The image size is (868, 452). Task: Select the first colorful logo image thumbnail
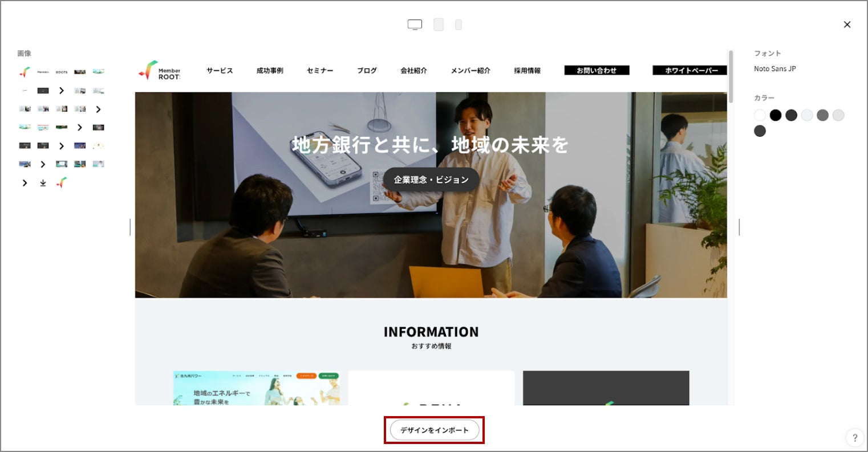pos(25,72)
